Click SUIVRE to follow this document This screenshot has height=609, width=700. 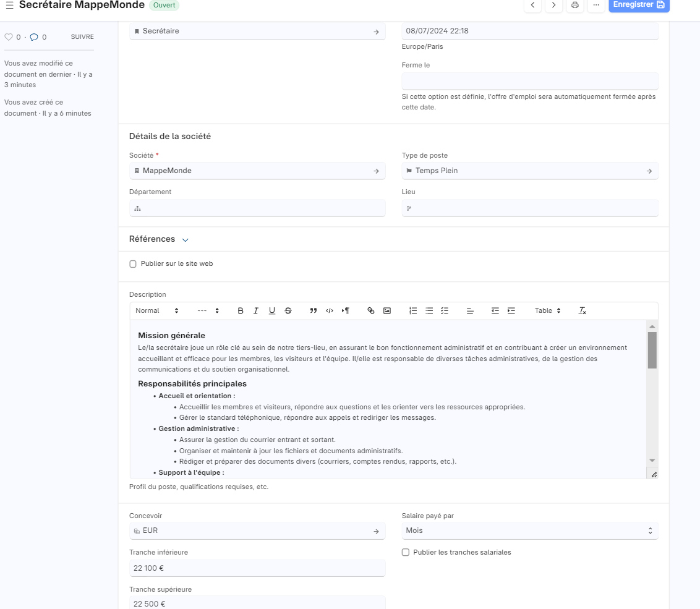pos(82,37)
